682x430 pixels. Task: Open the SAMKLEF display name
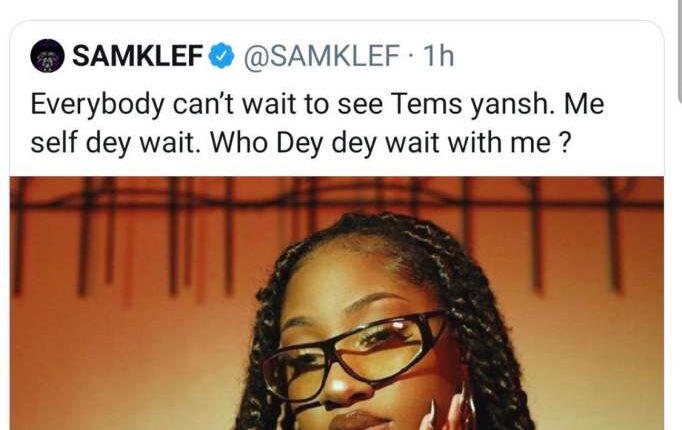138,56
